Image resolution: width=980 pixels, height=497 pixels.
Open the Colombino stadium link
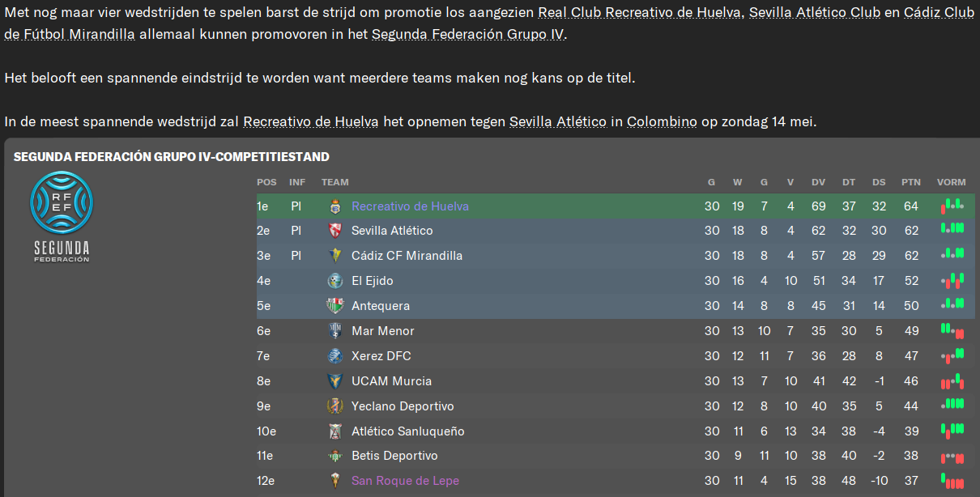(662, 121)
